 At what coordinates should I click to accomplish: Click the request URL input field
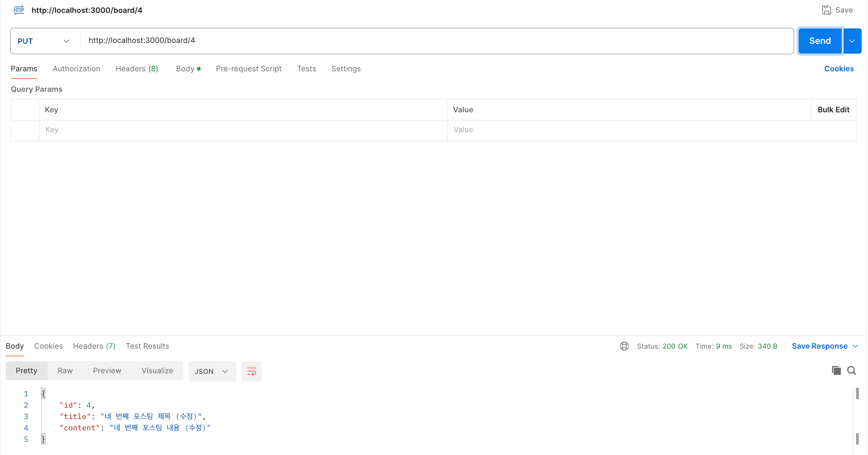click(437, 40)
